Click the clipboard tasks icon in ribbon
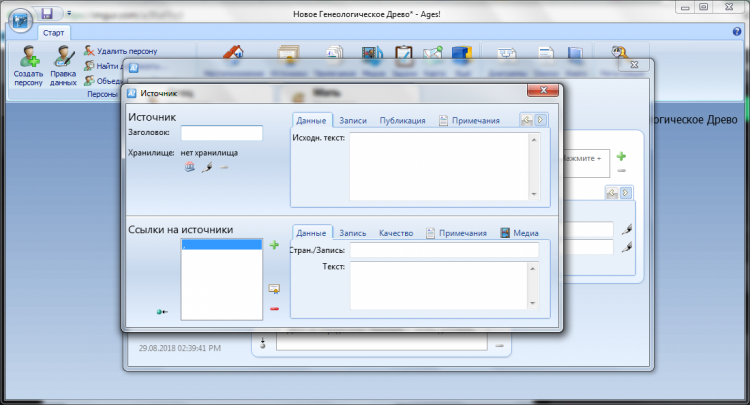The image size is (750, 405). (404, 53)
